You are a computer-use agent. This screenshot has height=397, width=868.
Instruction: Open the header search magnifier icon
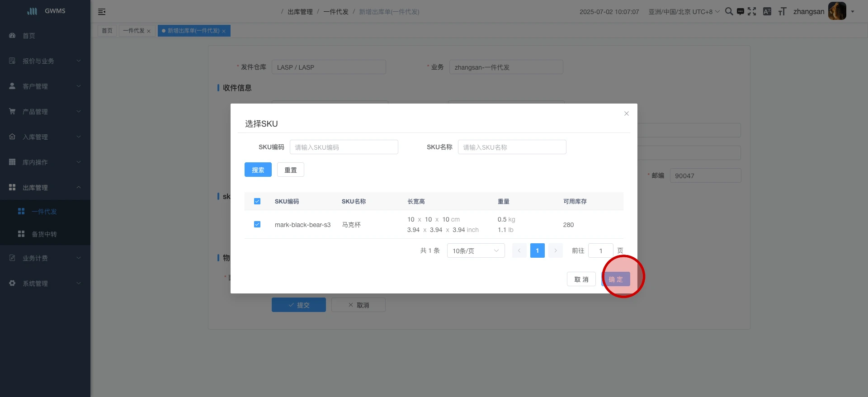tap(729, 12)
